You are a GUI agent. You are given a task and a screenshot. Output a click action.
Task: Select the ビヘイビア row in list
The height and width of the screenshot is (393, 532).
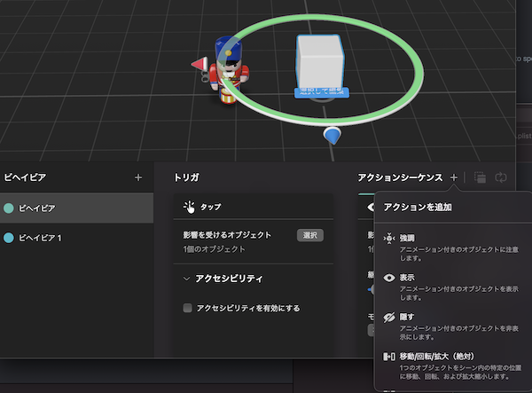(76, 208)
